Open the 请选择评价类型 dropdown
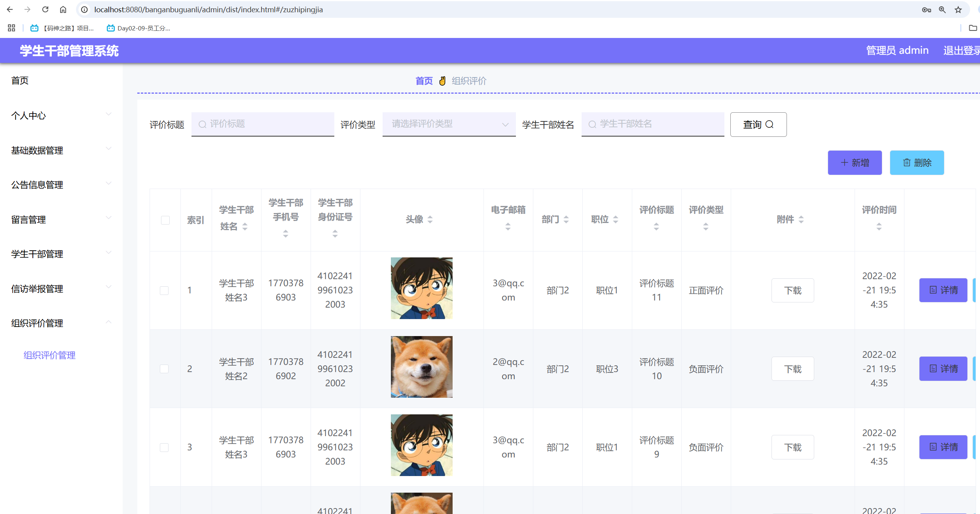This screenshot has height=514, width=980. coord(449,124)
